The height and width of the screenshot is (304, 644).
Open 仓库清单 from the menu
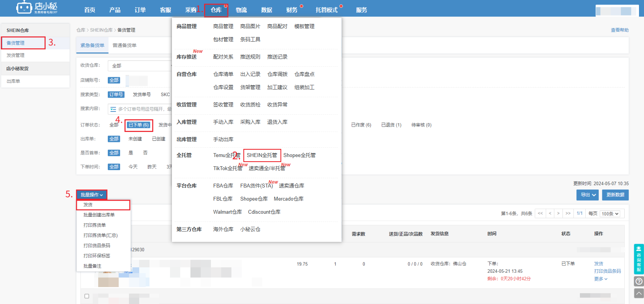pyautogui.click(x=223, y=74)
